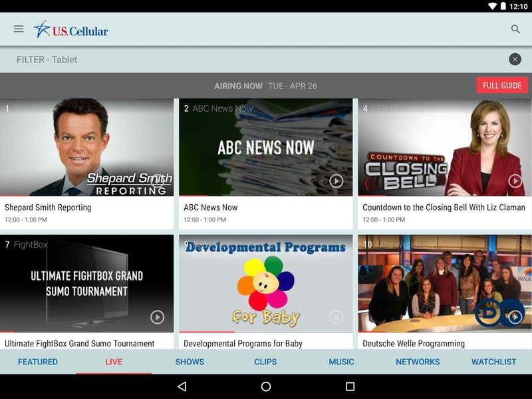Click the 'Shepard Smith Reporting' title text
The width and height of the screenshot is (532, 399).
coord(48,207)
